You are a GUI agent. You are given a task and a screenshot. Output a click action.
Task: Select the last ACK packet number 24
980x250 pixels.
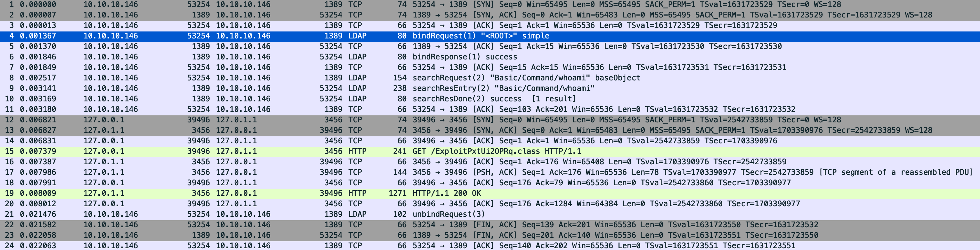pyautogui.click(x=490, y=245)
